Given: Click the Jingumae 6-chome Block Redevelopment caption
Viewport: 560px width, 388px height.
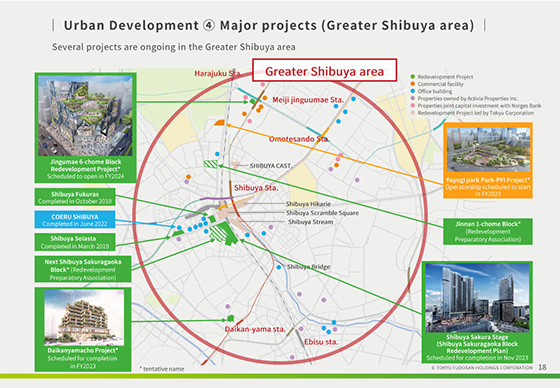Looking at the screenshot, I should 85,169.
